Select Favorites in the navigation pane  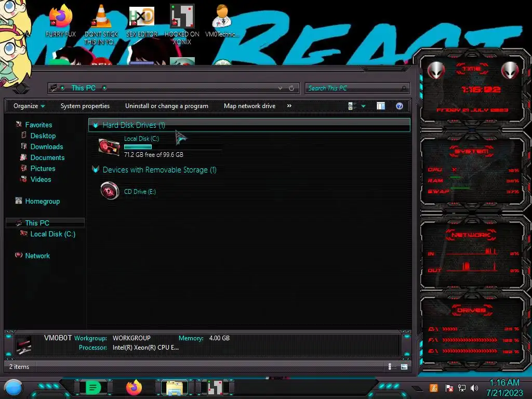click(38, 125)
